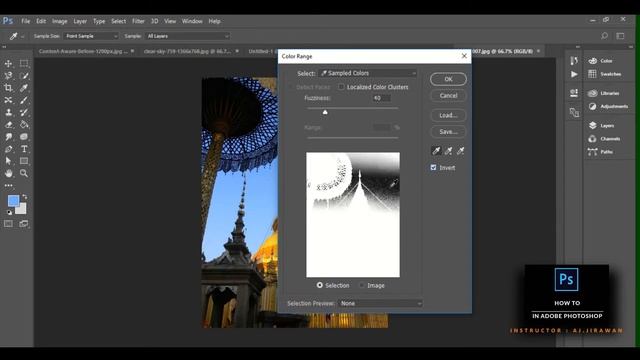Switch to the clear-sky document tab

tap(187, 51)
